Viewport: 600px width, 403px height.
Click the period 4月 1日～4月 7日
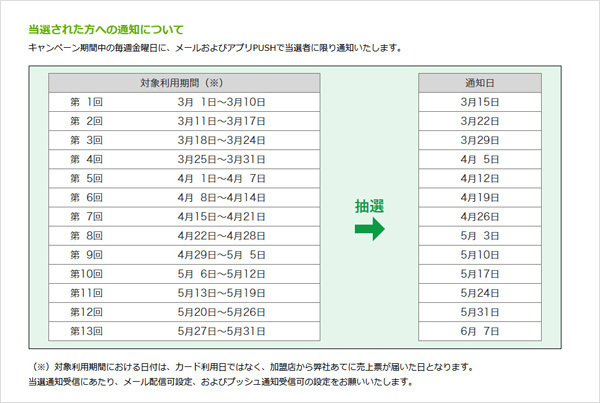click(222, 178)
